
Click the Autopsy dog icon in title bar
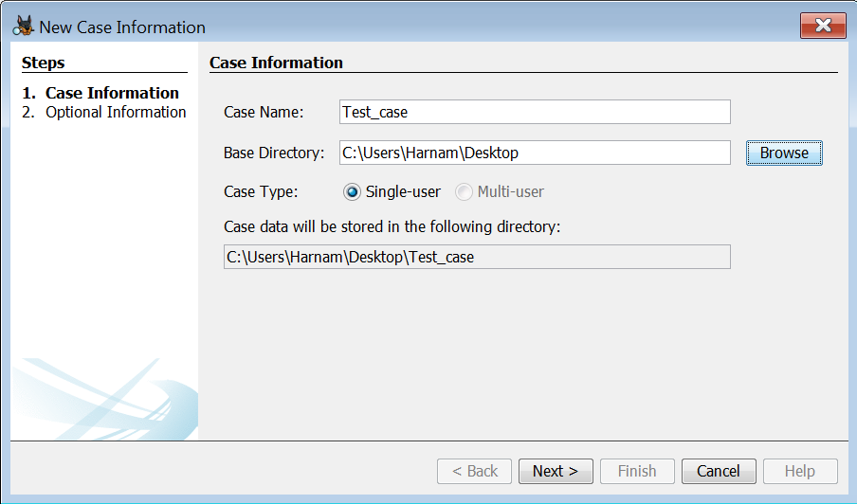[23, 27]
